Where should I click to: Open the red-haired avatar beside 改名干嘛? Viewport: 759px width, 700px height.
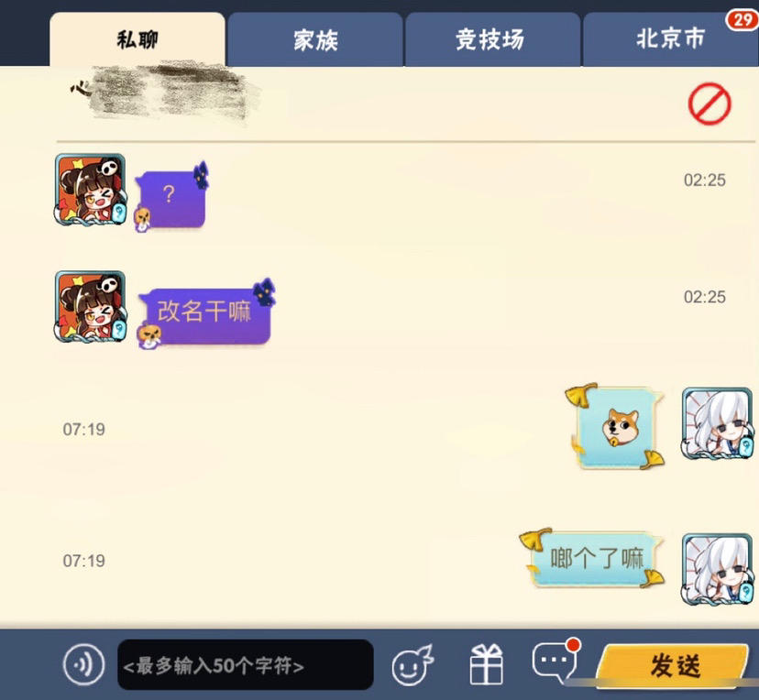tap(91, 307)
